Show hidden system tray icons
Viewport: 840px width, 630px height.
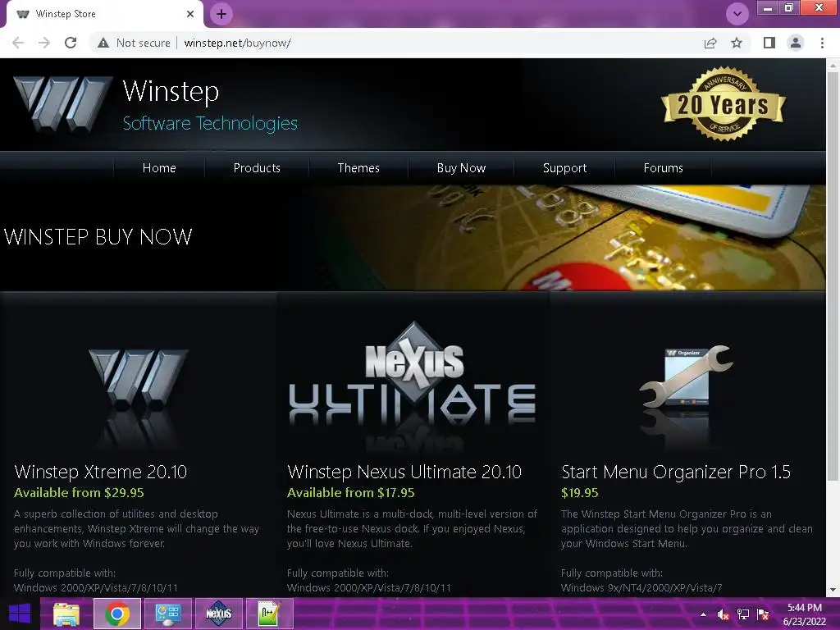click(703, 614)
